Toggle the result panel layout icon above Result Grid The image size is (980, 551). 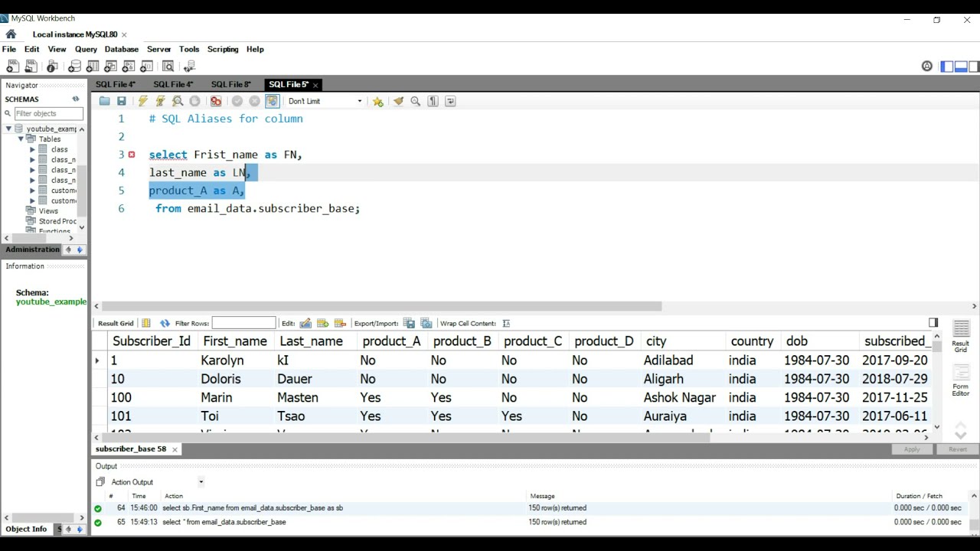pyautogui.click(x=933, y=323)
